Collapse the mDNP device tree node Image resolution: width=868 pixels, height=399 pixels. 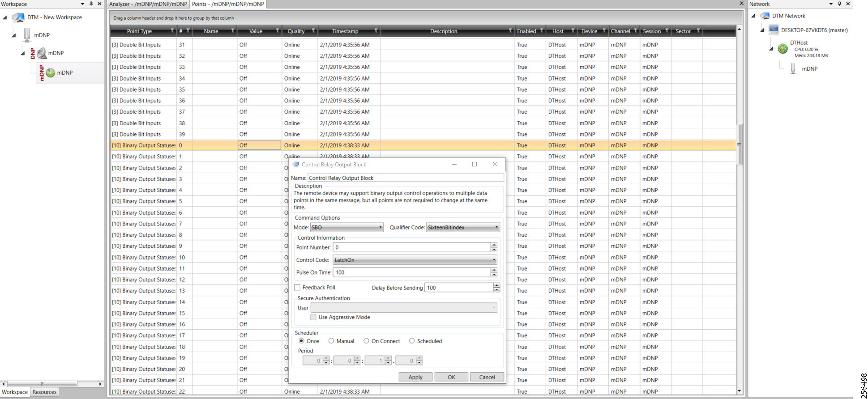(14, 35)
